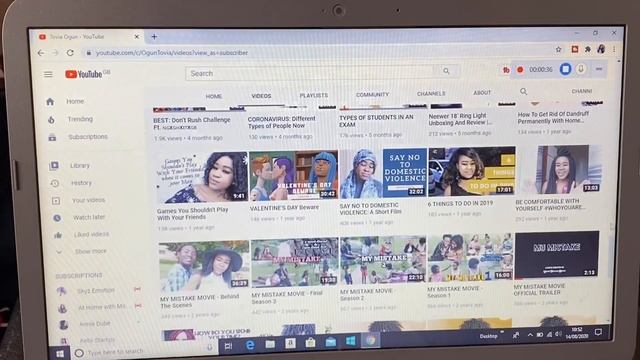The image size is (640, 360).
Task: Open a new browser tab
Action: tap(154, 37)
